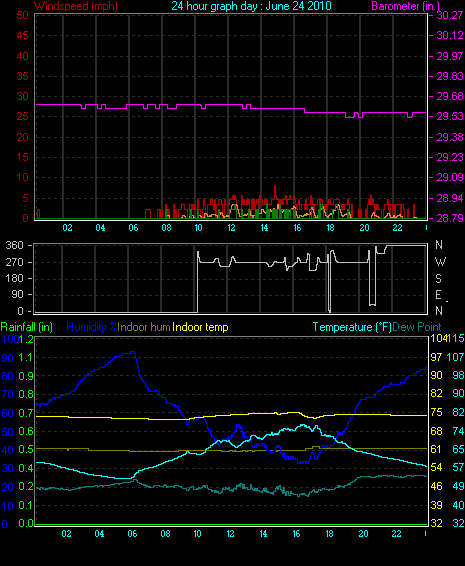Click the 30.27 barometer scale value
Screen dimensions: 465x566
coord(450,15)
